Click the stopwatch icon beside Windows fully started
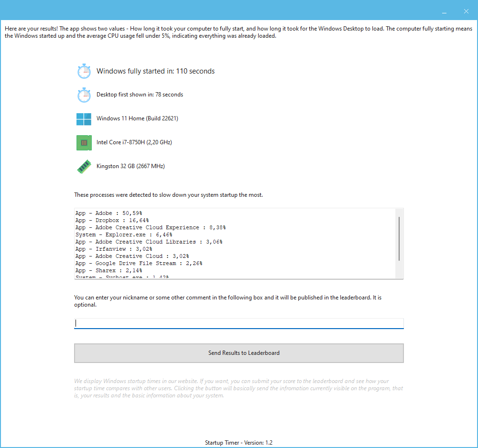Viewport: 478px width, 448px height. coord(84,71)
